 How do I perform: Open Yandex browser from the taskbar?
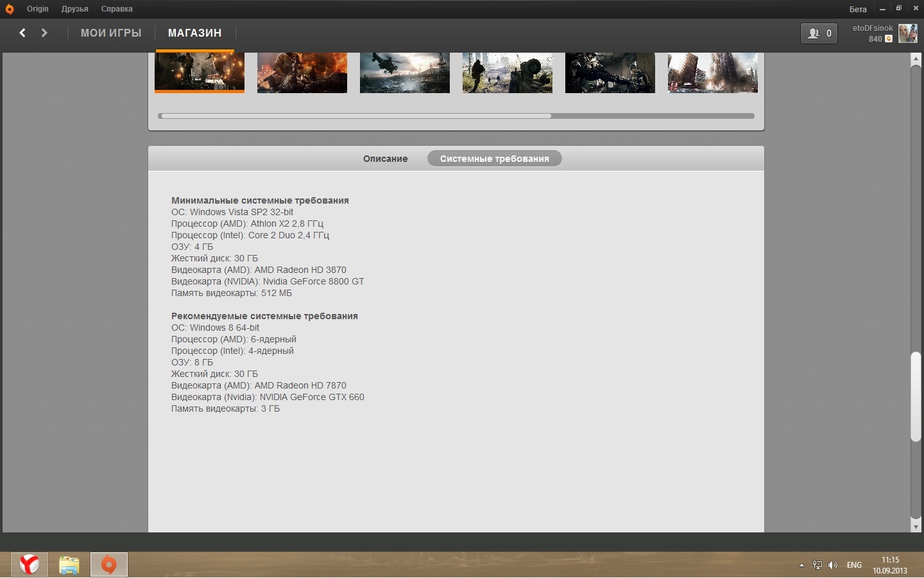pyautogui.click(x=30, y=565)
